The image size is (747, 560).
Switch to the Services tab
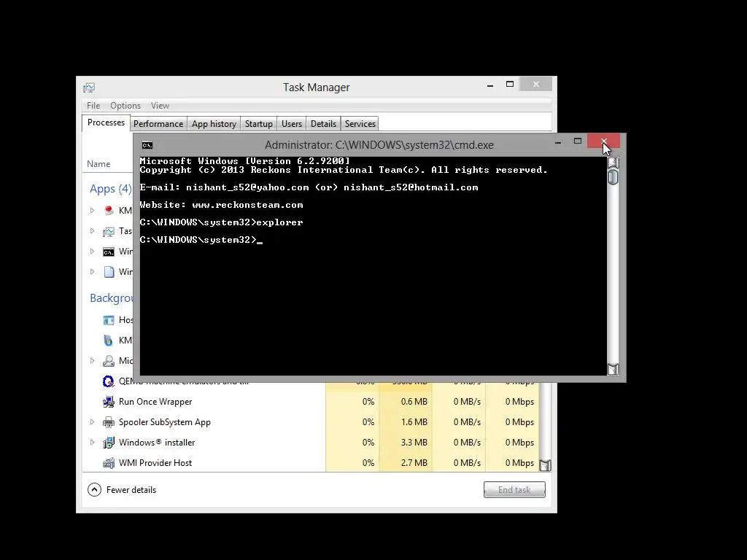click(x=360, y=124)
